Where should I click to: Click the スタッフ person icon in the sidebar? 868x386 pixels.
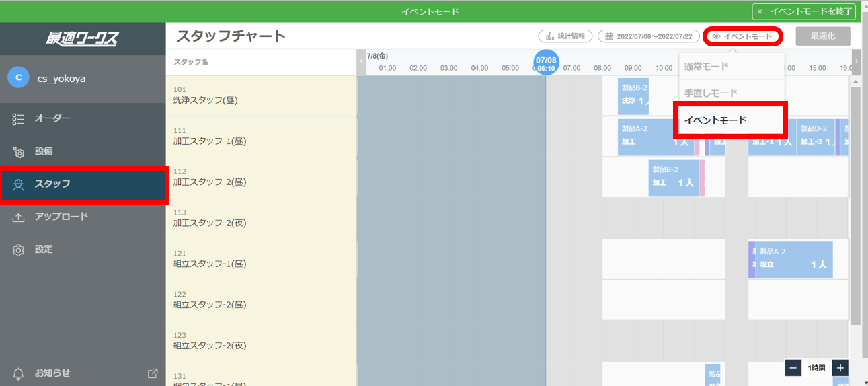coord(19,184)
